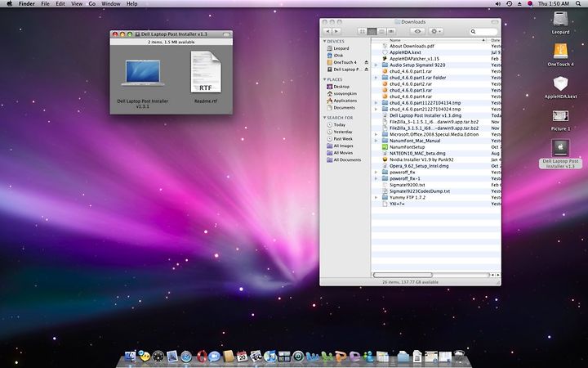Open the Edit menu

coord(60,4)
